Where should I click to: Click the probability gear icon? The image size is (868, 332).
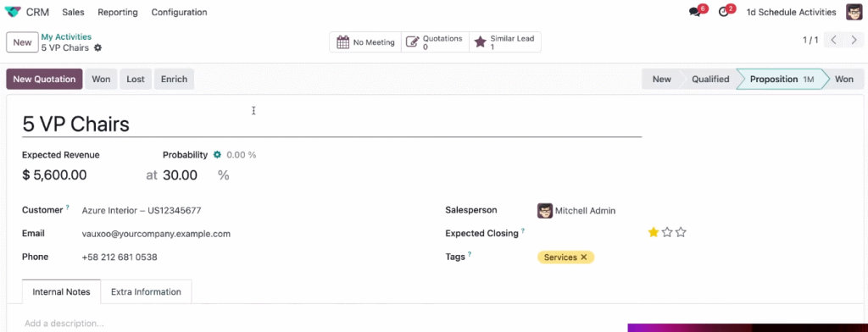click(218, 155)
